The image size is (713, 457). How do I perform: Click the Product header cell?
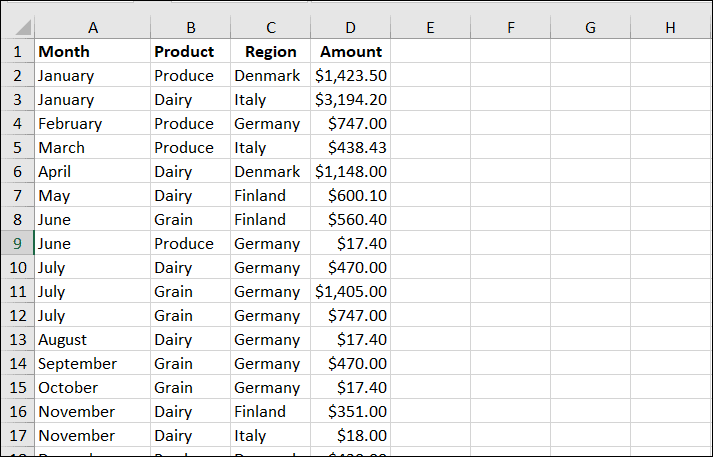point(191,51)
